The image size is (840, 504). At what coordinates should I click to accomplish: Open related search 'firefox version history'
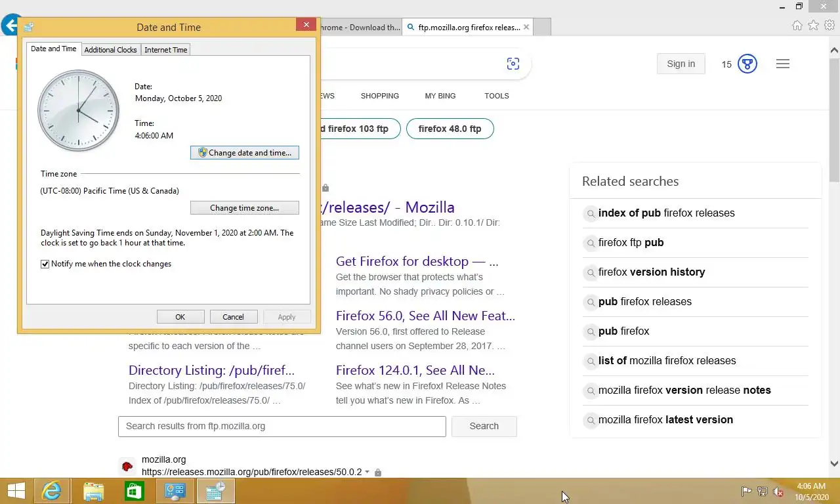click(x=652, y=272)
